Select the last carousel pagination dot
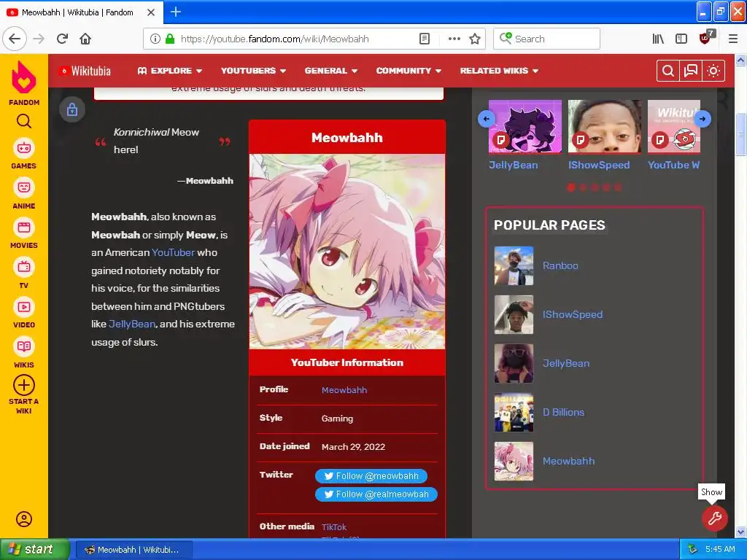747x560 pixels. (618, 187)
